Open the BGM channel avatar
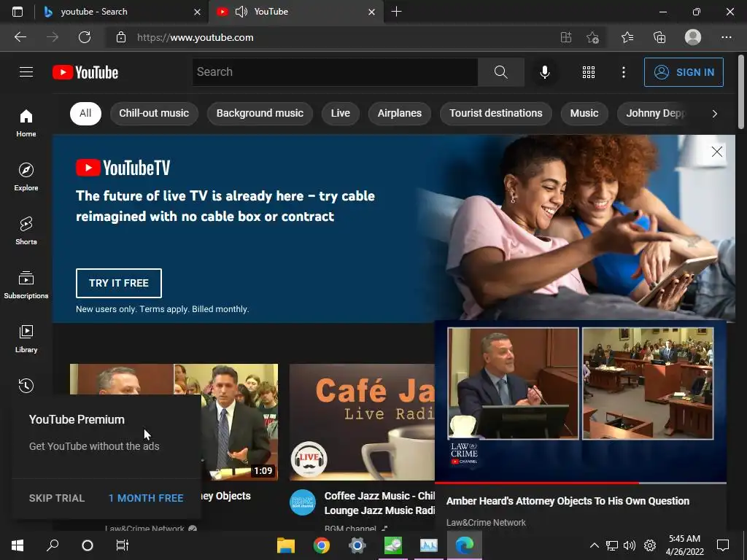The height and width of the screenshot is (560, 747). (303, 502)
